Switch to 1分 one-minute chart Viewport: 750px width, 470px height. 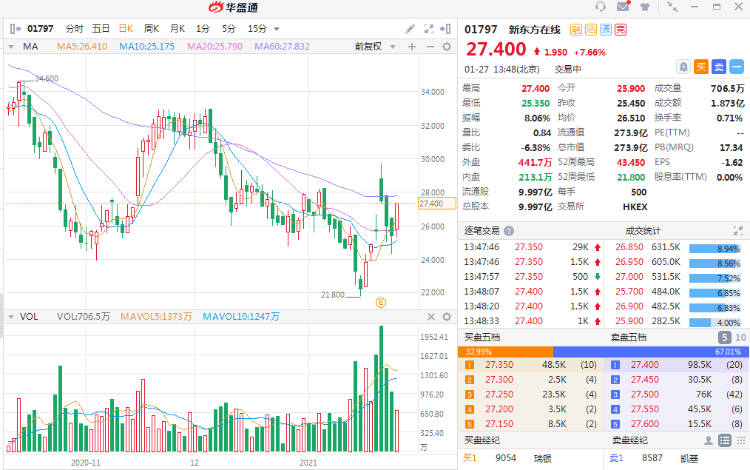203,29
